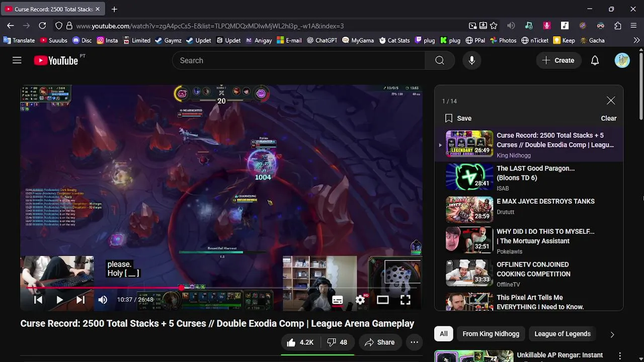Start voice search with the microphone icon
The image size is (644, 362).
coord(472,60)
